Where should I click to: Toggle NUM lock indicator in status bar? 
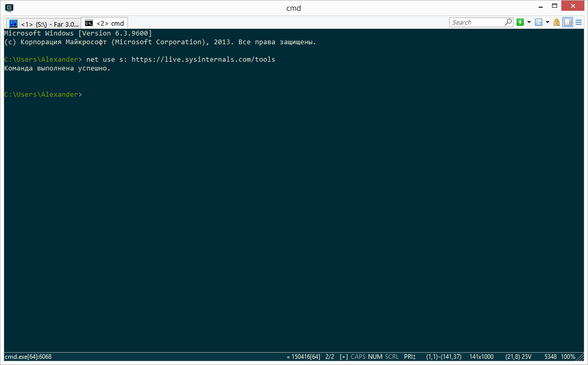pyautogui.click(x=375, y=357)
